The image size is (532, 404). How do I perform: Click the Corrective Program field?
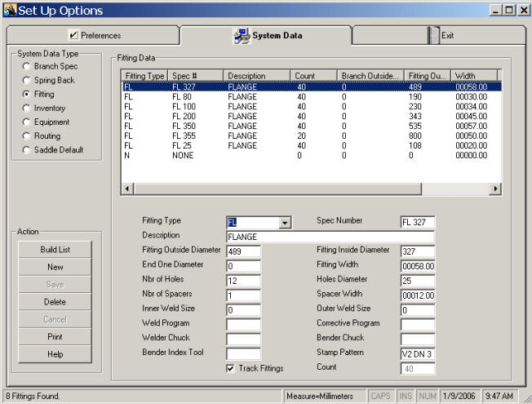418,325
